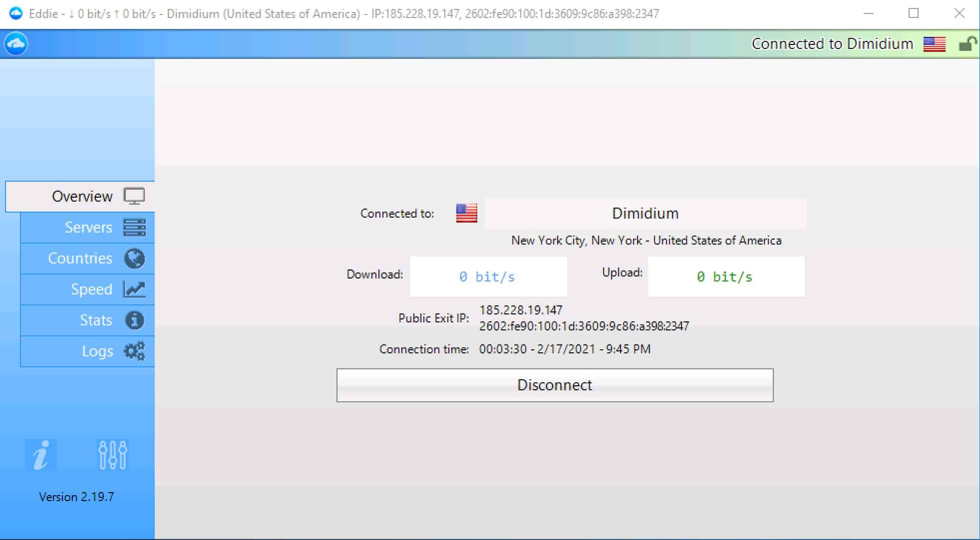The height and width of the screenshot is (540, 980).
Task: Switch to the Servers tab
Action: click(87, 228)
